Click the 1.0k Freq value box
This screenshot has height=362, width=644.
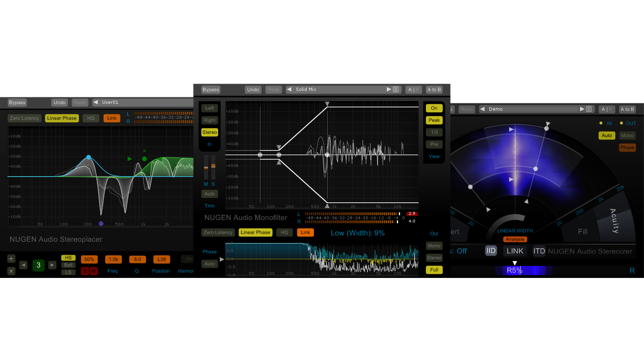pos(114,259)
